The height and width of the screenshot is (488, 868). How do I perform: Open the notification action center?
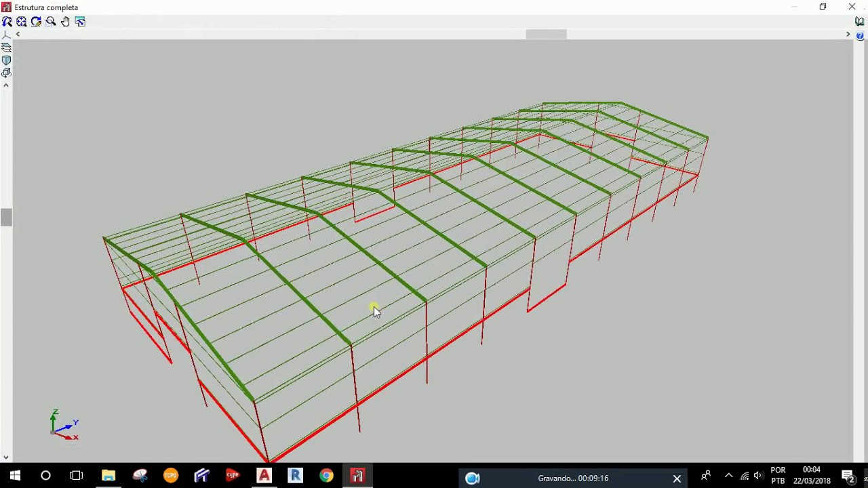click(848, 476)
